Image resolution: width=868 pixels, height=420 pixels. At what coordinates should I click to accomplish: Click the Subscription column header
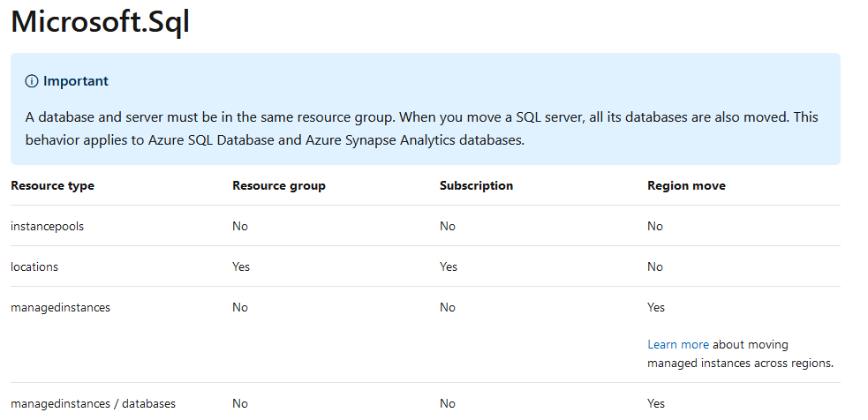coord(477,185)
